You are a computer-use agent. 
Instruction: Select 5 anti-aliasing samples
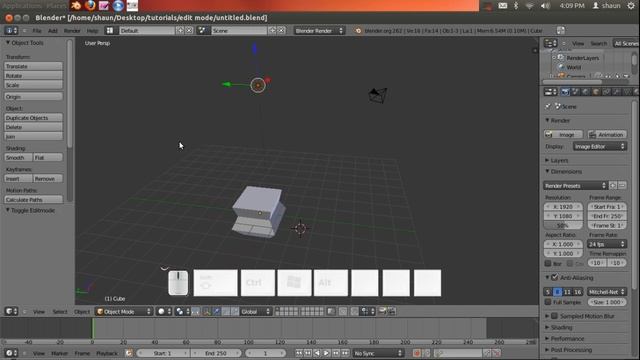tap(548, 292)
